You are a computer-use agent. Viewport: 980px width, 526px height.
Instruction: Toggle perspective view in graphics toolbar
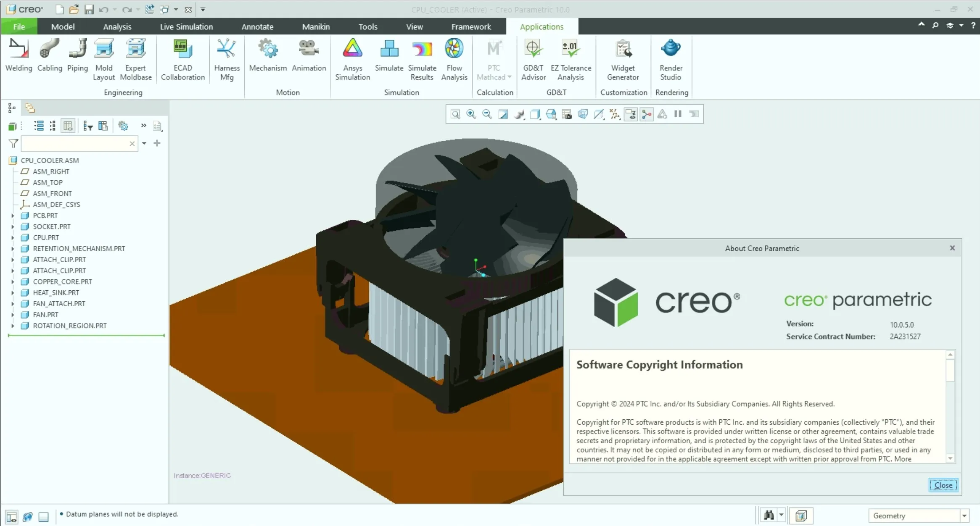[583, 114]
